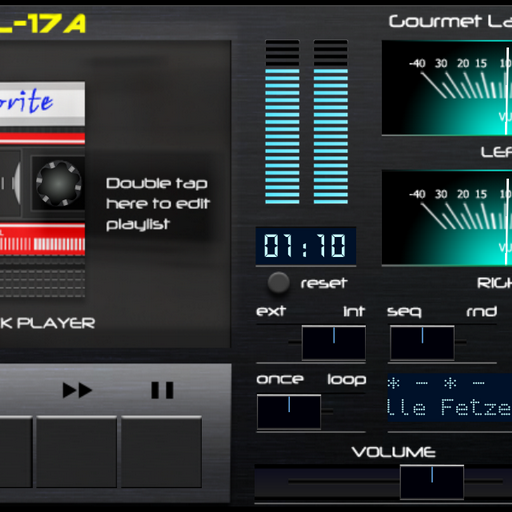512x512 pixels.
Task: Click the VOLUME slider handle
Action: 432,482
